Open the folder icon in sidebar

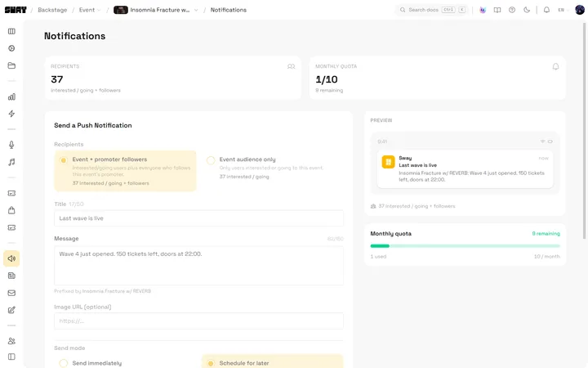coord(11,65)
